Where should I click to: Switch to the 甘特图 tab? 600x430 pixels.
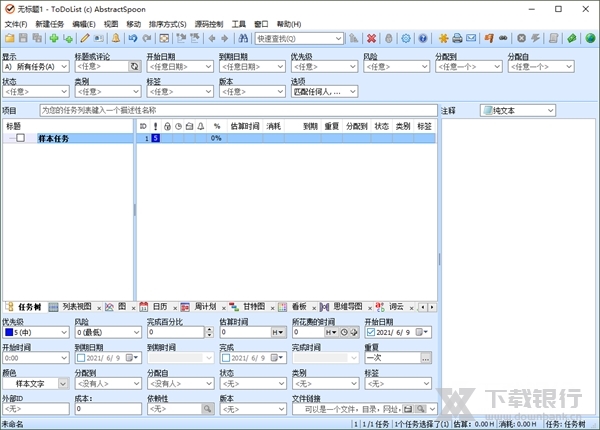coord(254,307)
